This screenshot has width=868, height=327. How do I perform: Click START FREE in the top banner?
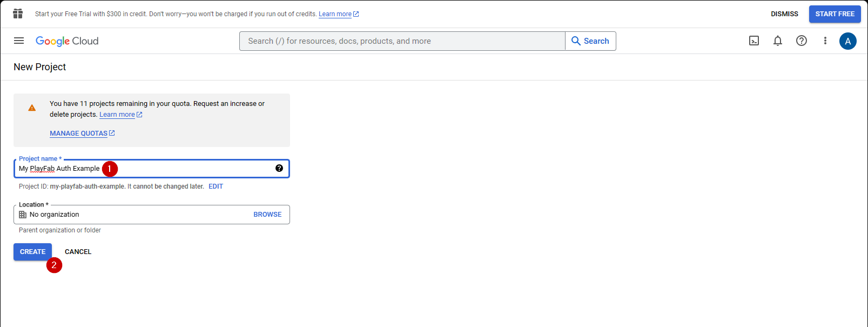(x=835, y=14)
